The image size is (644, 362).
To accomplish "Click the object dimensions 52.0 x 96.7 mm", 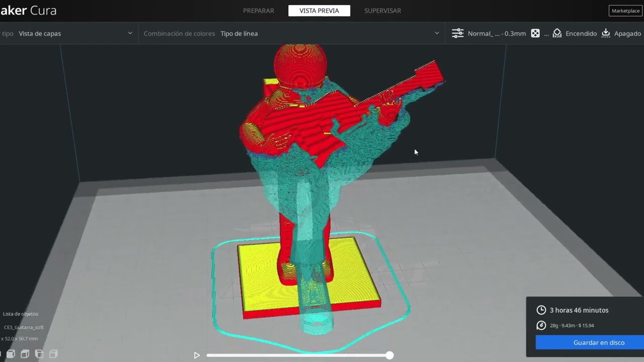I will 19,338.
